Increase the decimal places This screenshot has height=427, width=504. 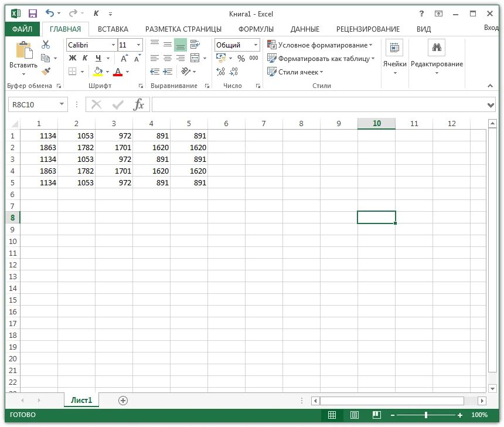(x=220, y=72)
